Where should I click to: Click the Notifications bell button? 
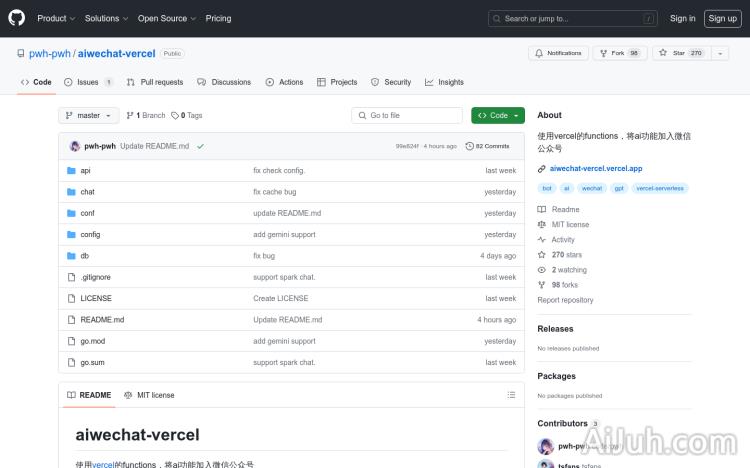click(558, 53)
